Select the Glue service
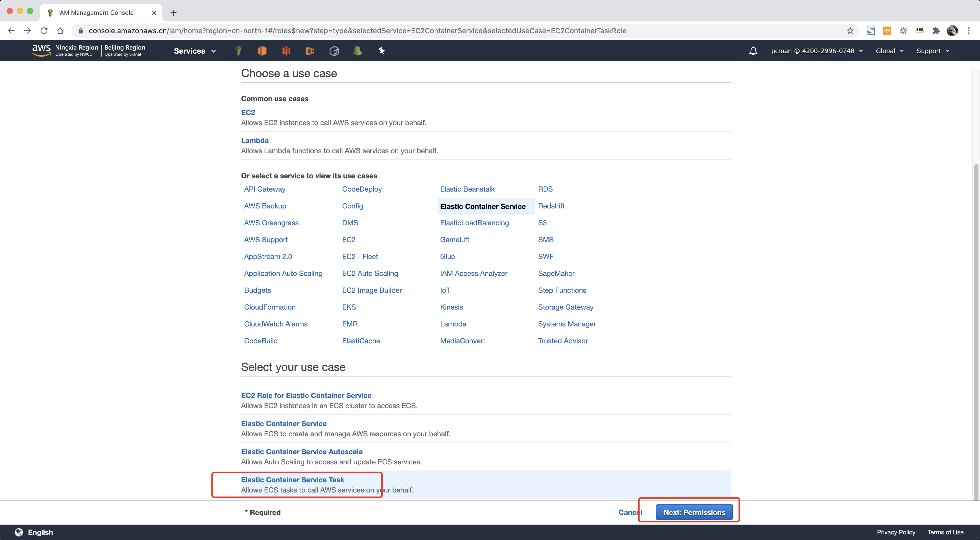This screenshot has width=980, height=540. 447,257
